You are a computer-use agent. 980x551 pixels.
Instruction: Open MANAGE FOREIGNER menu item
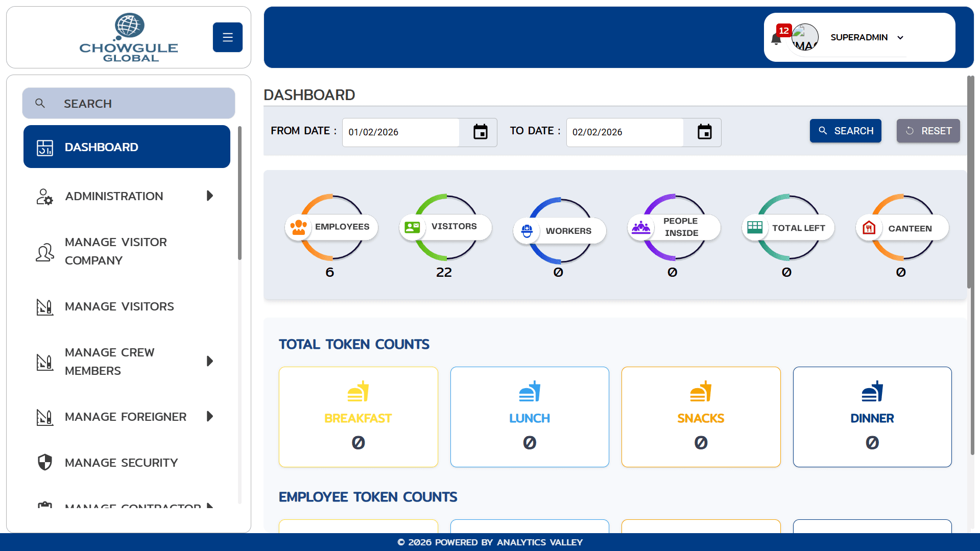click(x=127, y=417)
